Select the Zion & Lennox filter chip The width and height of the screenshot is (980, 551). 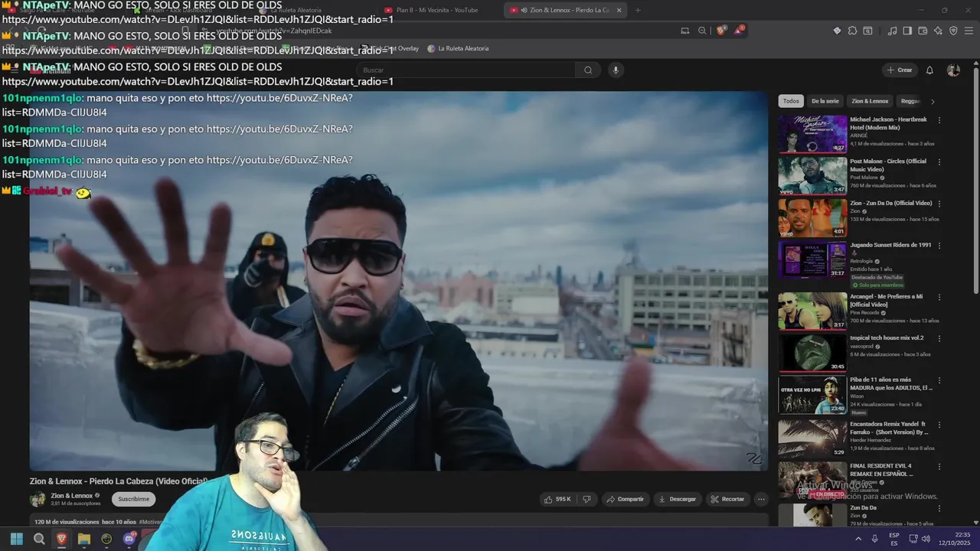coord(870,101)
